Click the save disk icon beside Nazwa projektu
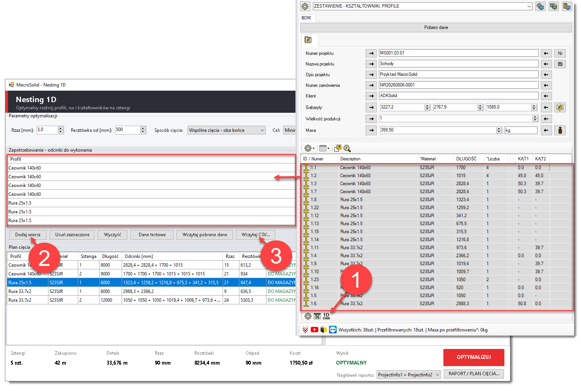 560,64
